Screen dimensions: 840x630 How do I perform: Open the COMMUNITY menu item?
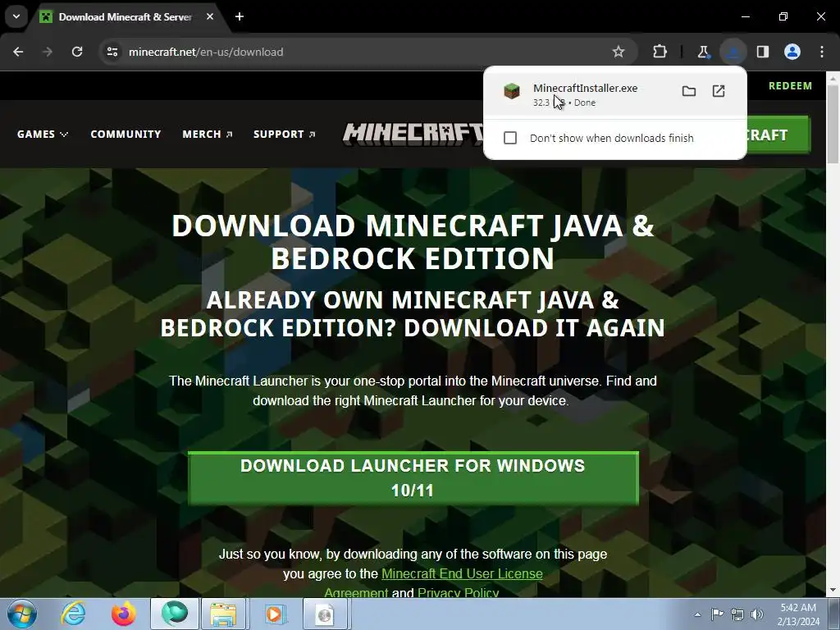click(x=126, y=135)
